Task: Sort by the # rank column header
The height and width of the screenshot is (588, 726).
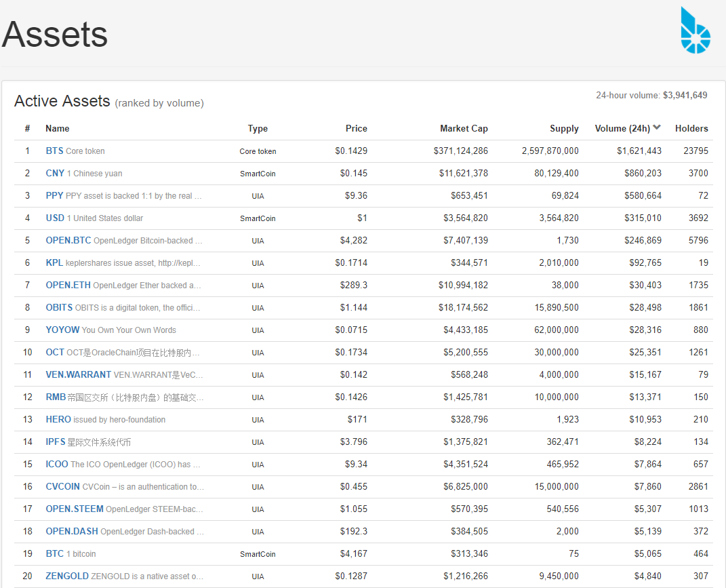Action: (x=27, y=128)
